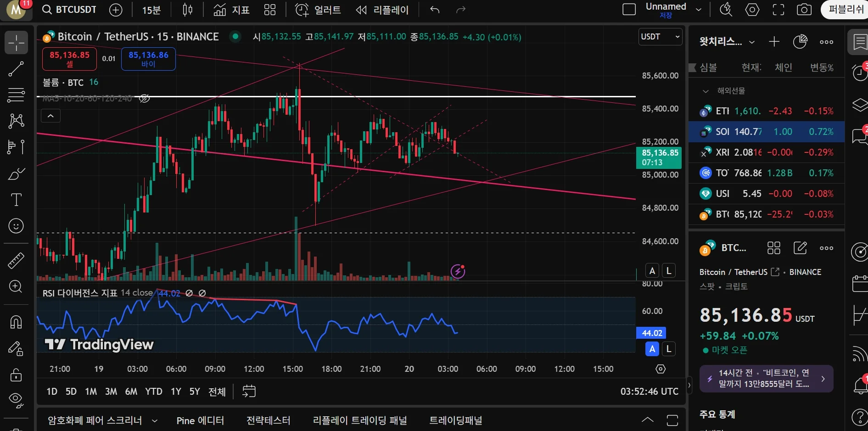Add a symbol to compare
The height and width of the screenshot is (431, 868).
[x=116, y=10]
